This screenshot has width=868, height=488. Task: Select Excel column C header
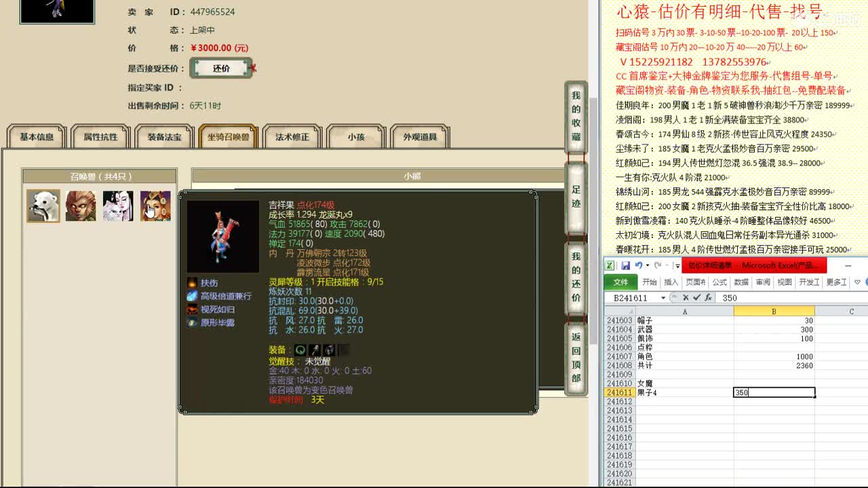(x=842, y=312)
